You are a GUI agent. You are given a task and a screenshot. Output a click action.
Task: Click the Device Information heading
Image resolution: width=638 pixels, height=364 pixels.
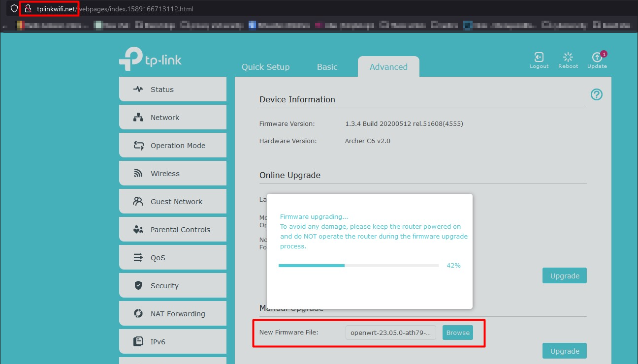click(x=297, y=99)
